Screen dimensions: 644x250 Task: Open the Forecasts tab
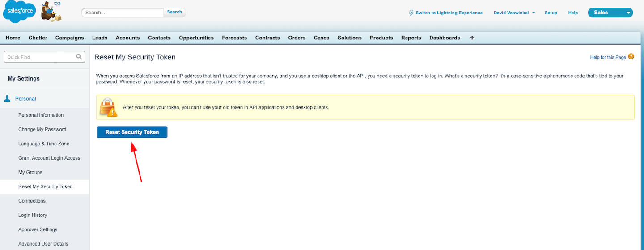(x=234, y=38)
